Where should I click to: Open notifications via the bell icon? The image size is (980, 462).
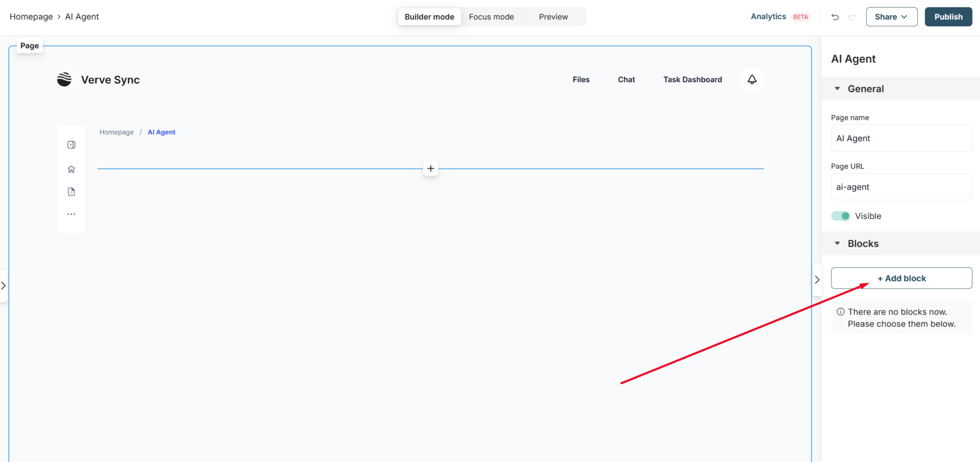tap(752, 79)
